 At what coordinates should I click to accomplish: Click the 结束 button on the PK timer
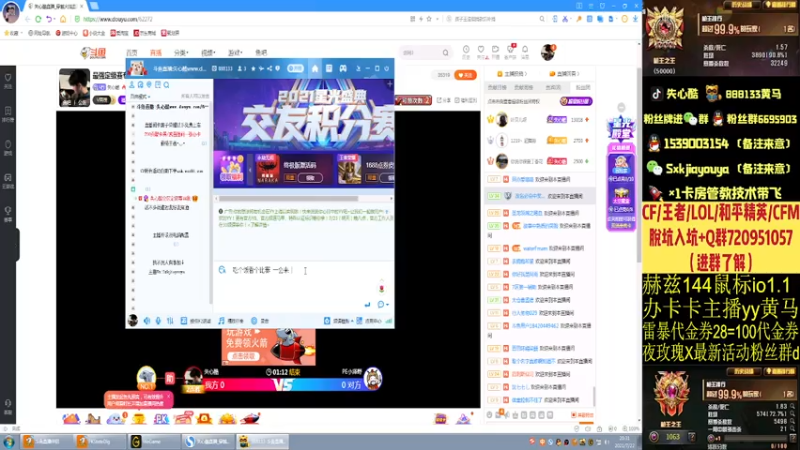click(x=294, y=372)
